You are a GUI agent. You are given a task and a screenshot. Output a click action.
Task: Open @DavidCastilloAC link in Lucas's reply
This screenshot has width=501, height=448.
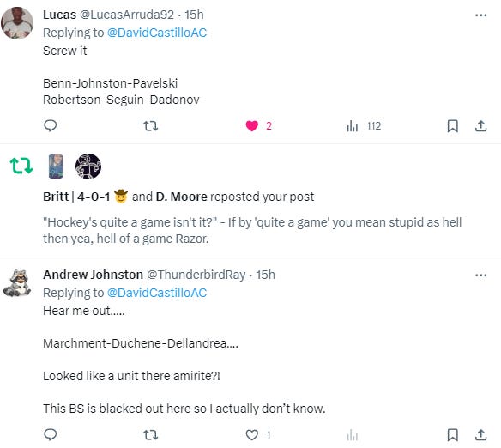[157, 33]
